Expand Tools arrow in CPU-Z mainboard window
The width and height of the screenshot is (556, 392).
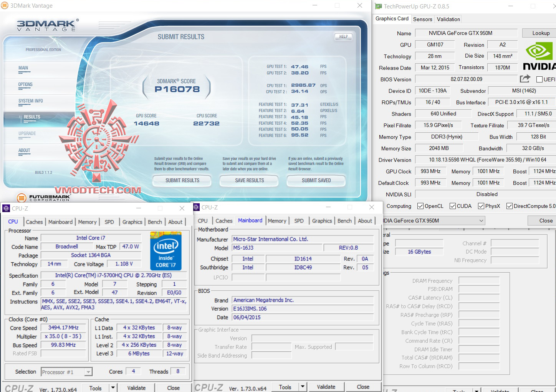pos(303,387)
